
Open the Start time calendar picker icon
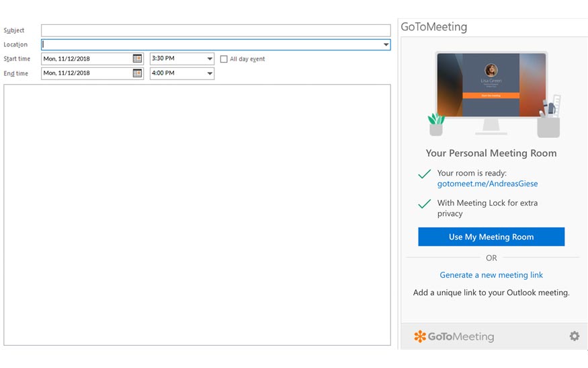pos(137,59)
